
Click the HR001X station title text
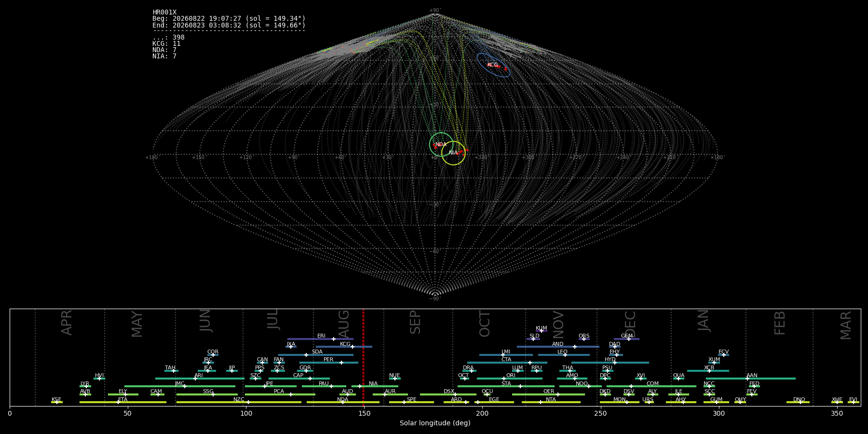(164, 13)
